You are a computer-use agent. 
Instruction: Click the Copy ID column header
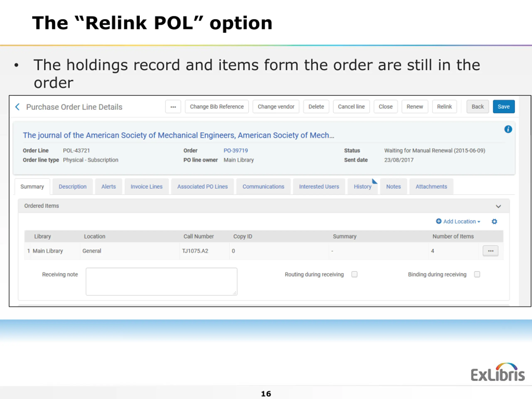pos(243,236)
